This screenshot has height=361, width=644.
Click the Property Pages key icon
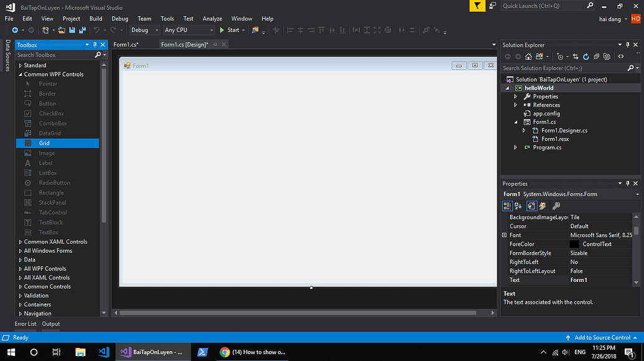(555, 205)
